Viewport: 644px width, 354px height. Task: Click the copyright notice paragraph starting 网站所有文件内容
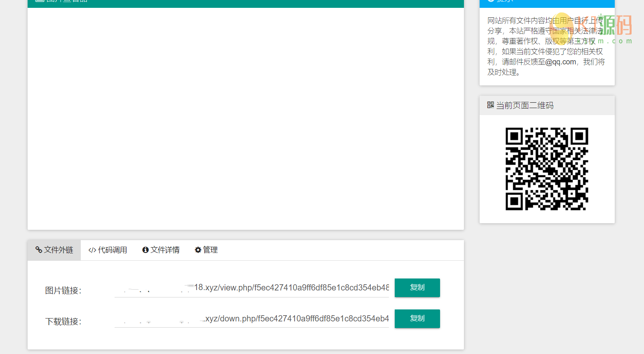click(x=546, y=46)
